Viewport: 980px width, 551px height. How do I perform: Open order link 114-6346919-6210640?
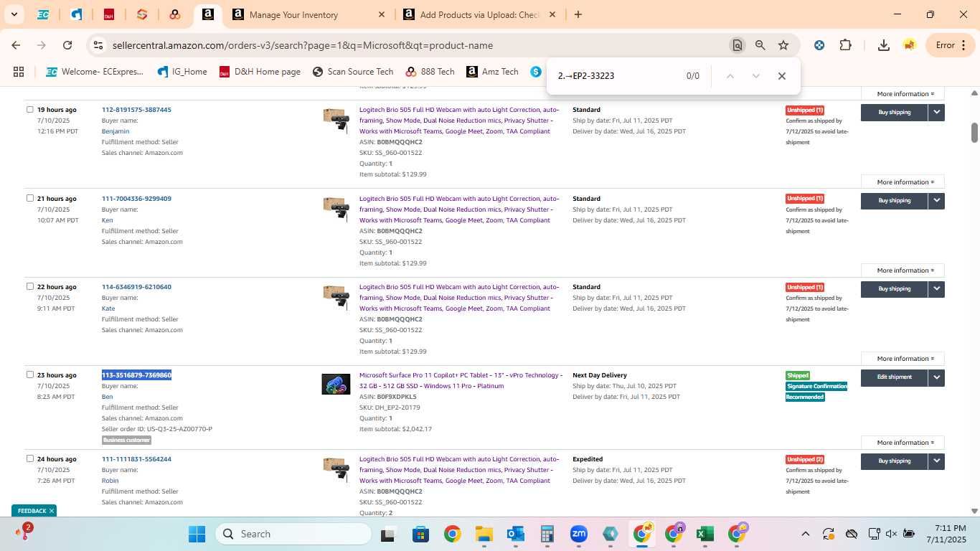[x=136, y=287]
